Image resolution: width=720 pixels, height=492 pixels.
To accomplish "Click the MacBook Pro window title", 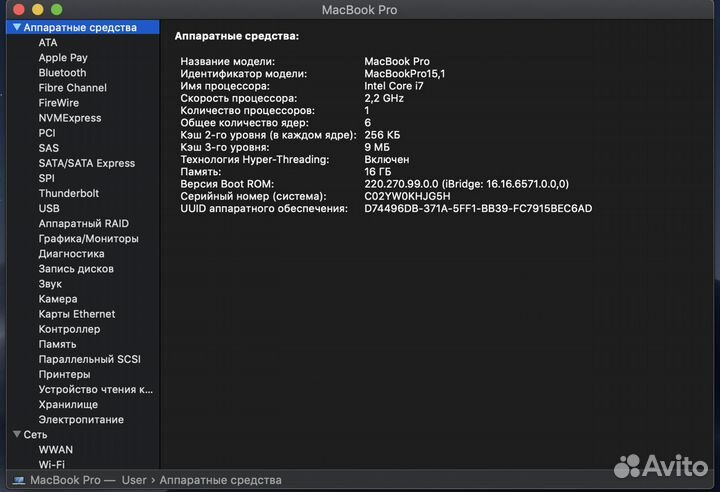I will (x=360, y=10).
